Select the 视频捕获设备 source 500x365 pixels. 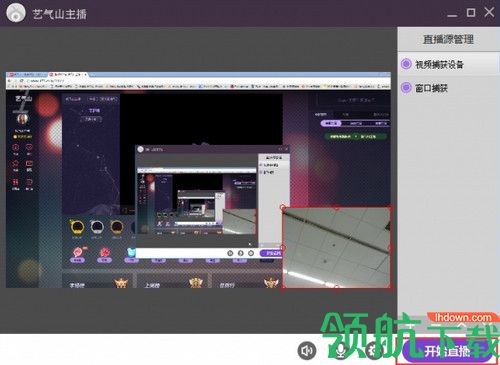pos(449,64)
